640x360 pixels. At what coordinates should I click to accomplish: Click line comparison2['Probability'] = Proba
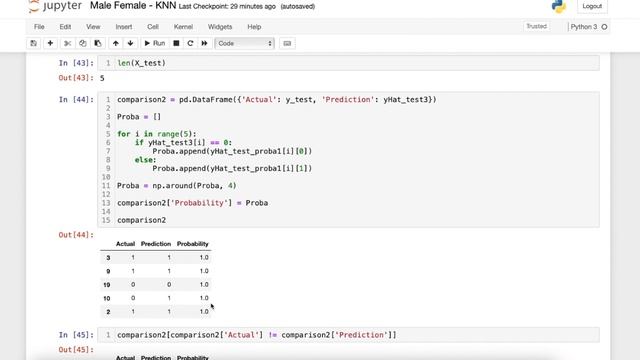tap(193, 203)
